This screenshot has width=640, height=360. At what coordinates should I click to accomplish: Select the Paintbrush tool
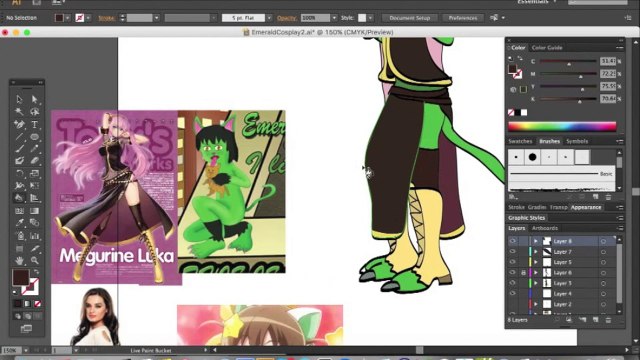coord(19,149)
